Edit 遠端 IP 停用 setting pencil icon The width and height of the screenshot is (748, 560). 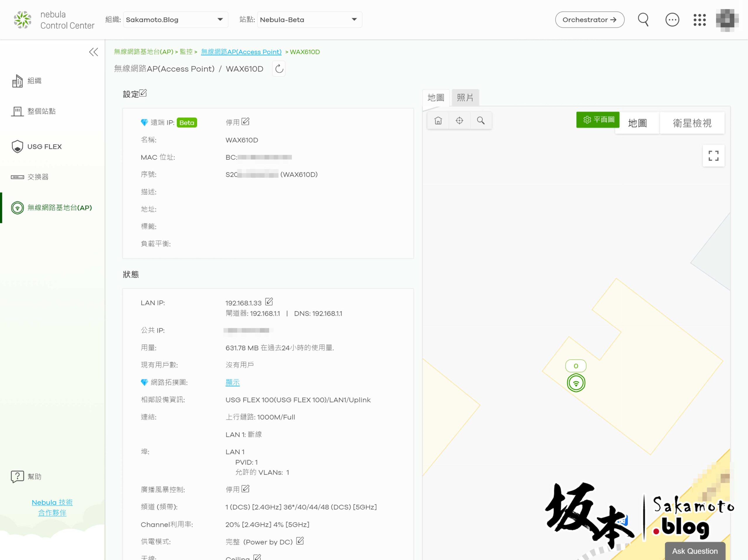click(245, 122)
